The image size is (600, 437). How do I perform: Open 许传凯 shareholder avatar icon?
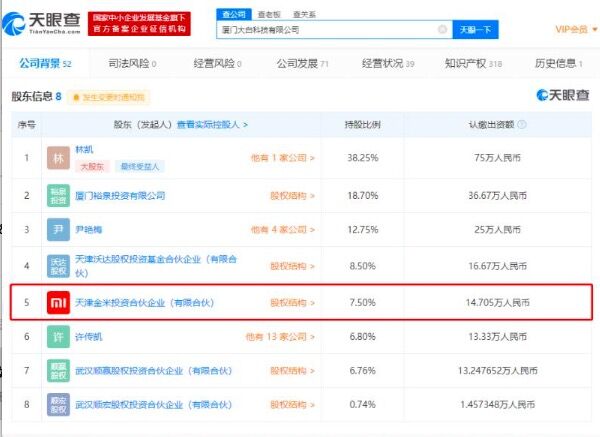pos(58,337)
